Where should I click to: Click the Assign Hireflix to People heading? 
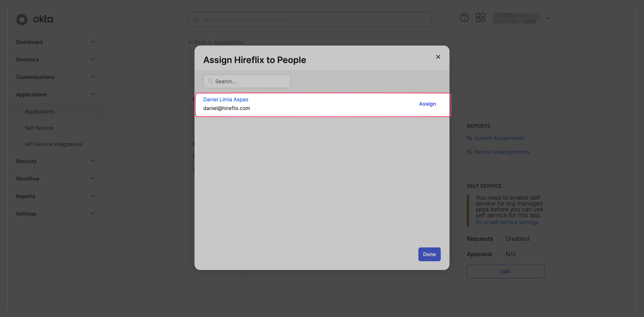(x=254, y=60)
